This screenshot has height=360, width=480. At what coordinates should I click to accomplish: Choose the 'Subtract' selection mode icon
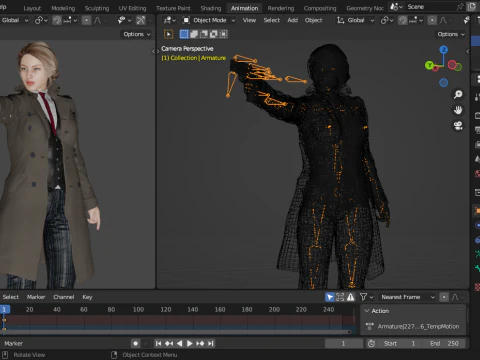(204, 34)
